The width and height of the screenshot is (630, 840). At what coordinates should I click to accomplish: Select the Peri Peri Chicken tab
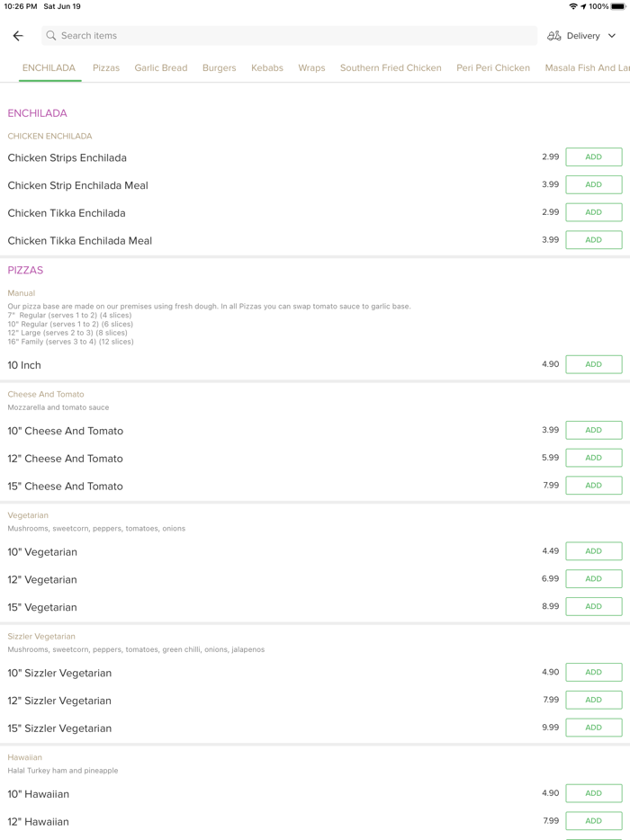pyautogui.click(x=493, y=67)
